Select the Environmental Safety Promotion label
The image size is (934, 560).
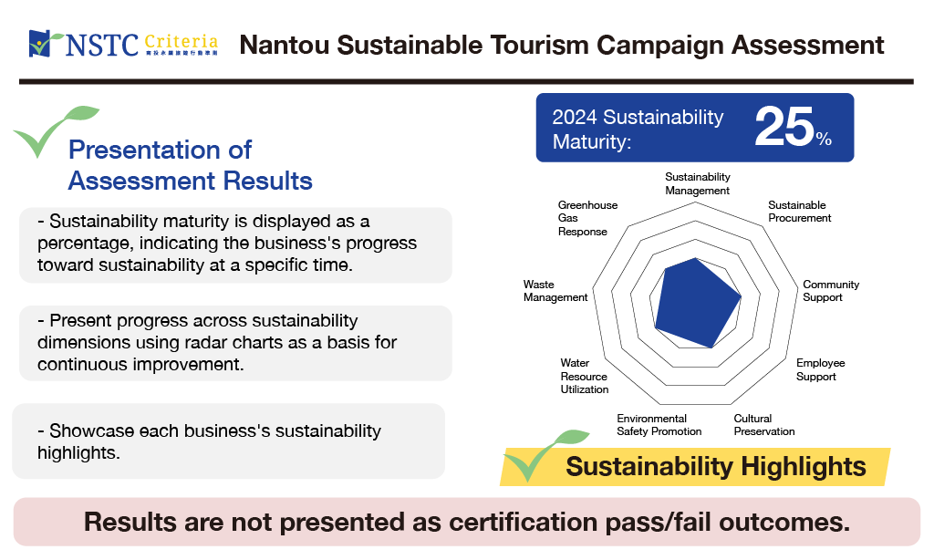click(659, 425)
